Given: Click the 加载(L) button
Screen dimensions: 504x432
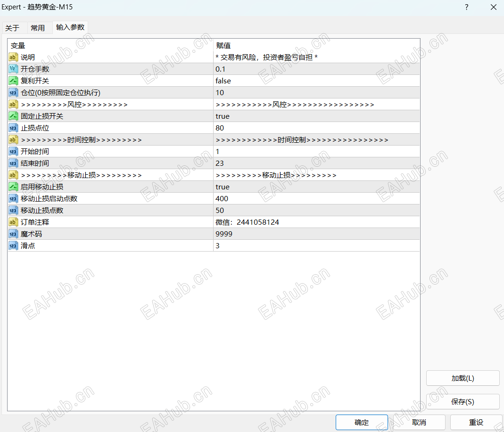Looking at the screenshot, I should 463,378.
